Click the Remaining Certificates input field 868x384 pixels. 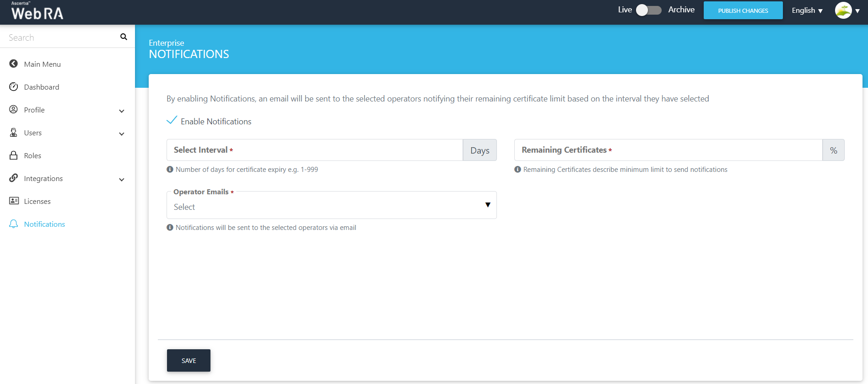point(669,150)
